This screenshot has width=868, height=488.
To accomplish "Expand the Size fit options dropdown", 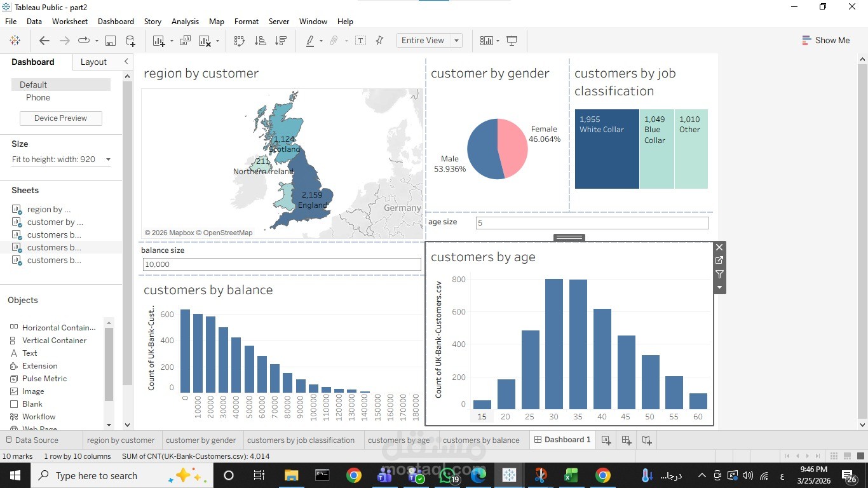I will [108, 159].
